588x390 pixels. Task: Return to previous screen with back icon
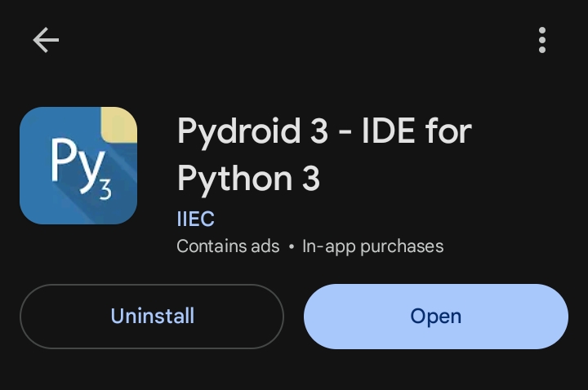pyautogui.click(x=46, y=40)
